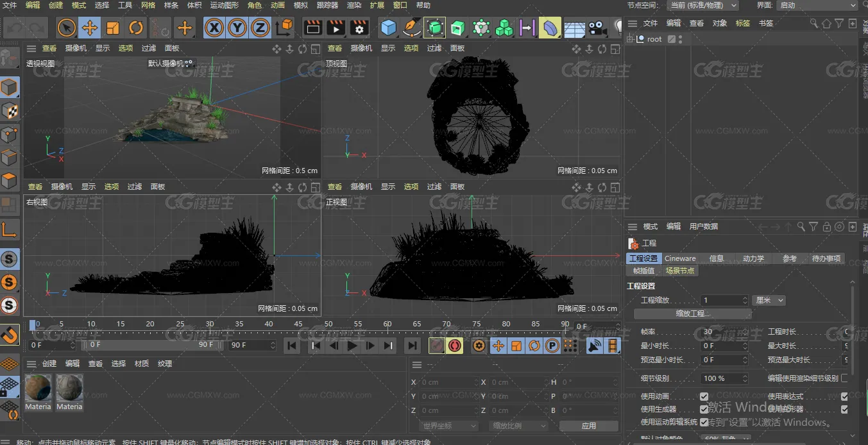Click the axis L-shaped tool icon
Viewport: 868px width, 445px height.
click(x=10, y=229)
